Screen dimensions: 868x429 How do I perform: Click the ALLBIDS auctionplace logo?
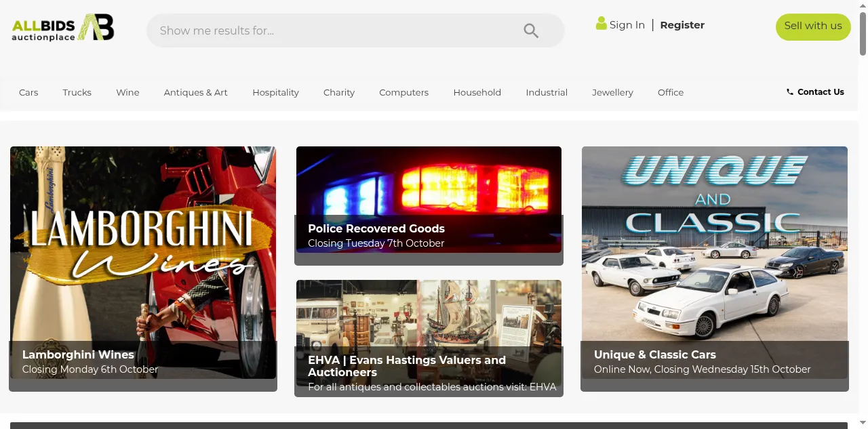(63, 28)
